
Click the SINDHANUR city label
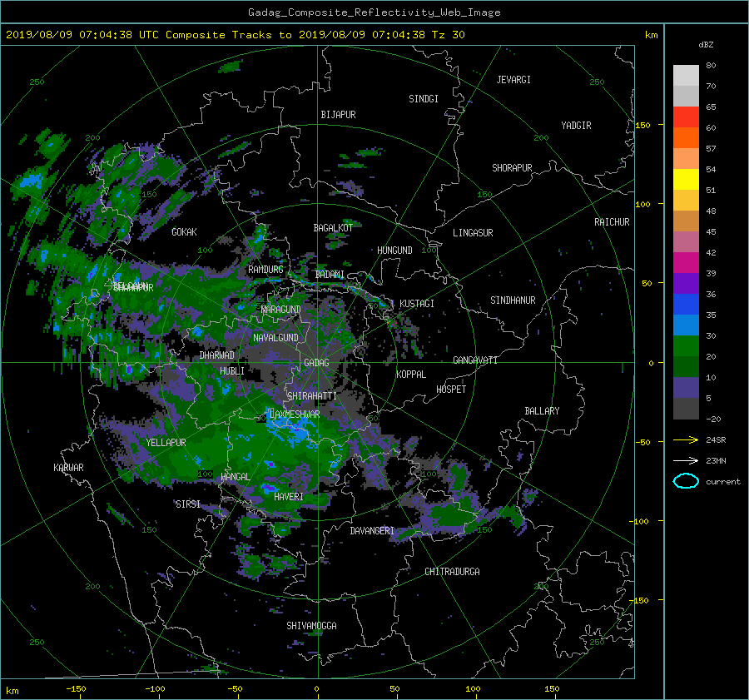[x=513, y=300]
